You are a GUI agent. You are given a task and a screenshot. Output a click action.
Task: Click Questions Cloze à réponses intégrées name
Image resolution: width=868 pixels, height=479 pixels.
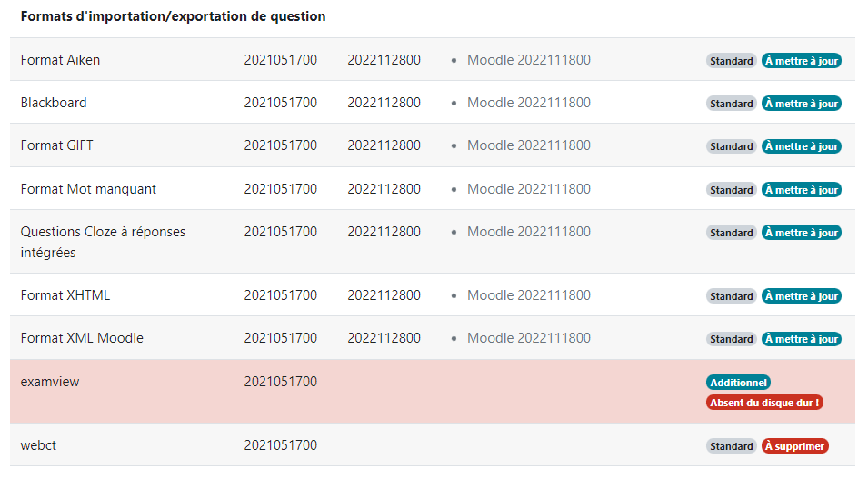[x=103, y=242]
